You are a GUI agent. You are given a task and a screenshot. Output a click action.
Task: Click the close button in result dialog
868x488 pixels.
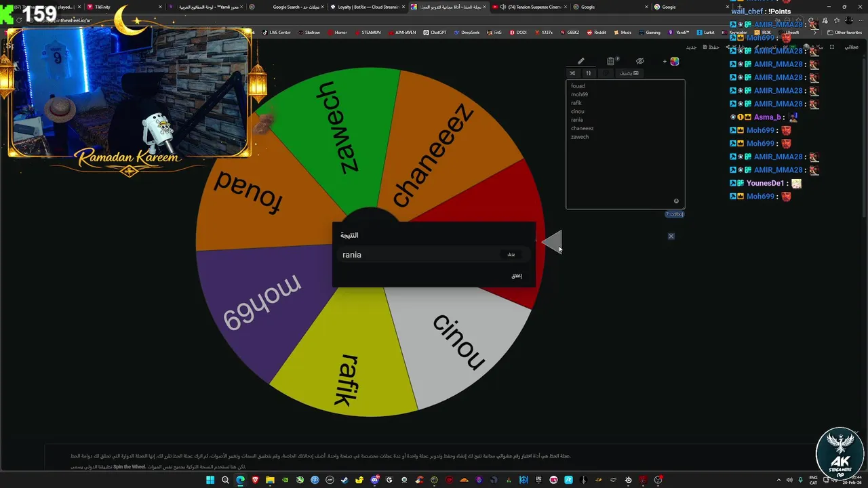(517, 276)
